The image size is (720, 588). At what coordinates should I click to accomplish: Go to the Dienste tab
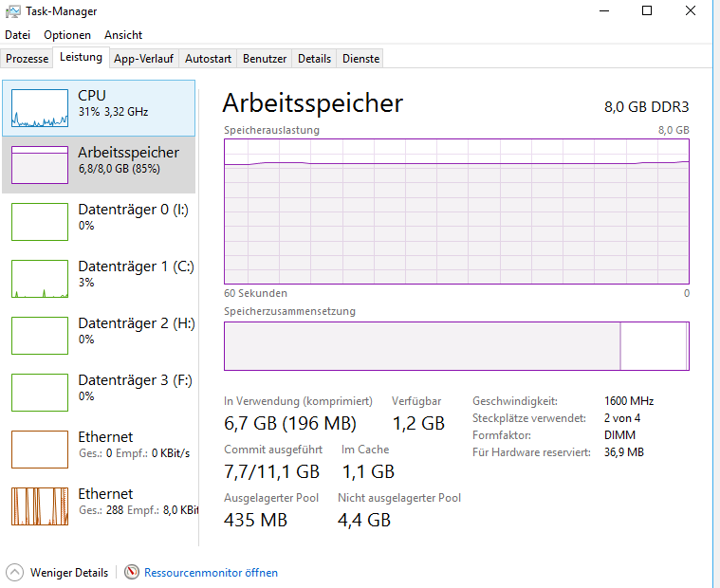pos(360,59)
